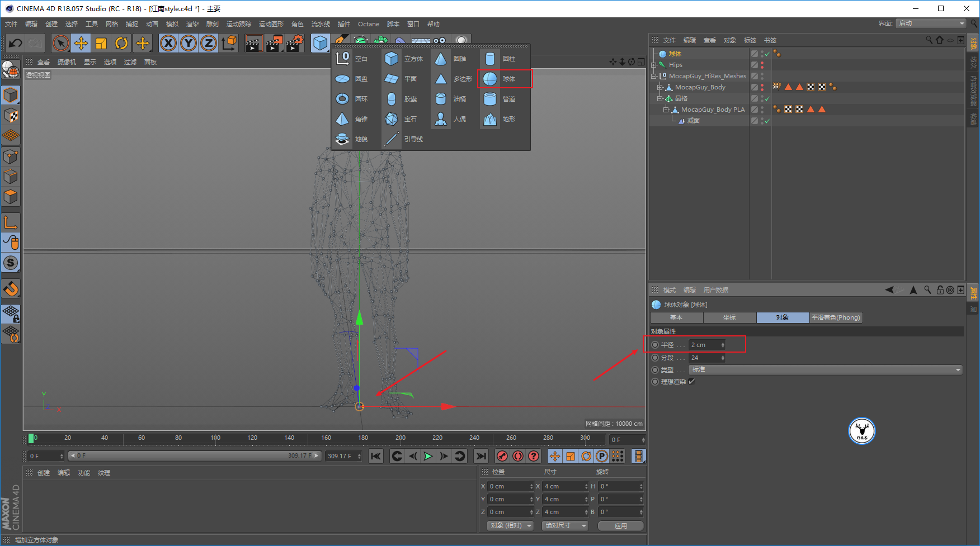This screenshot has width=980, height=546.
Task: Add a 圆环 torus primitive
Action: point(351,99)
